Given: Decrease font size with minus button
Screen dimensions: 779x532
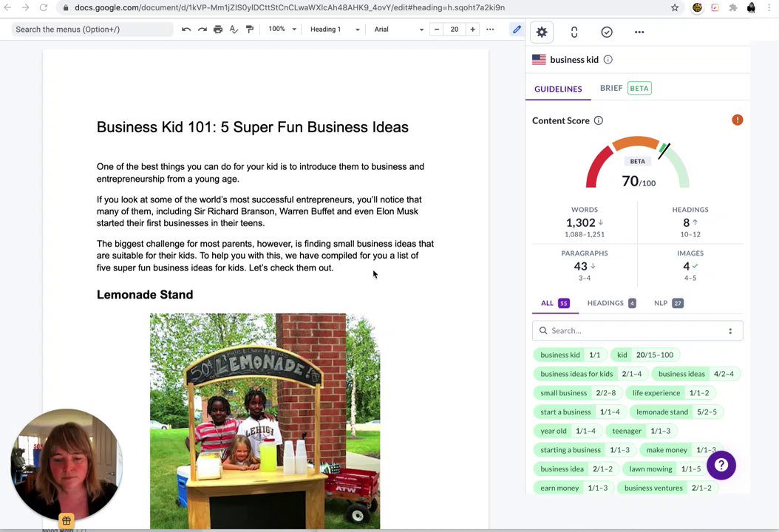Looking at the screenshot, I should click(x=437, y=30).
